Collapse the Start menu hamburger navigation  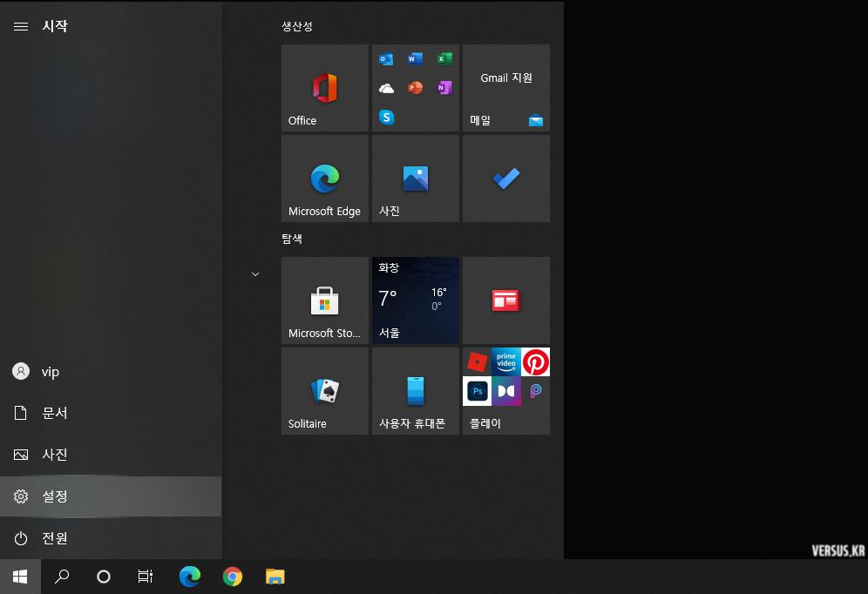click(x=21, y=26)
